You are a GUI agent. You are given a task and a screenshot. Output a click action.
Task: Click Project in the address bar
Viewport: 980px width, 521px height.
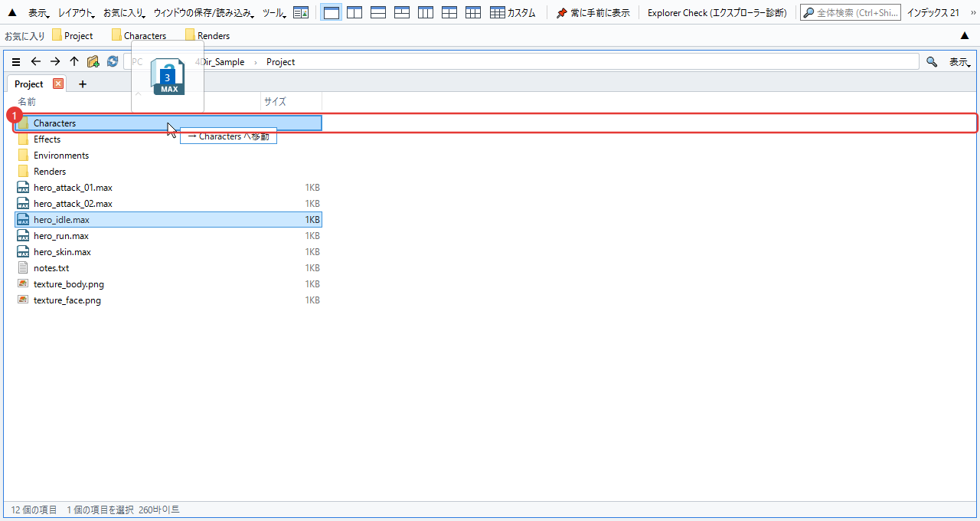point(280,62)
